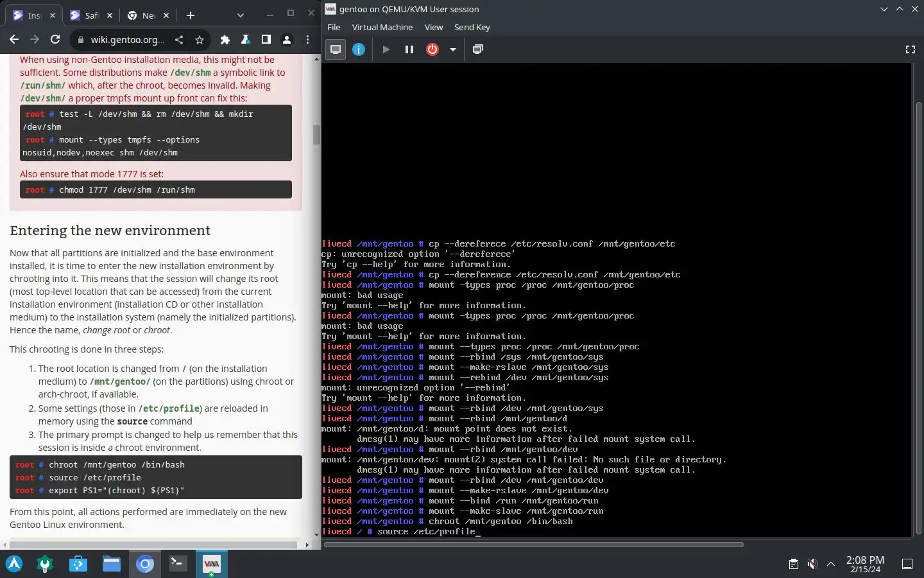Click the 'chmod 1777 /dev/shm /run/shm' code block

(x=156, y=189)
